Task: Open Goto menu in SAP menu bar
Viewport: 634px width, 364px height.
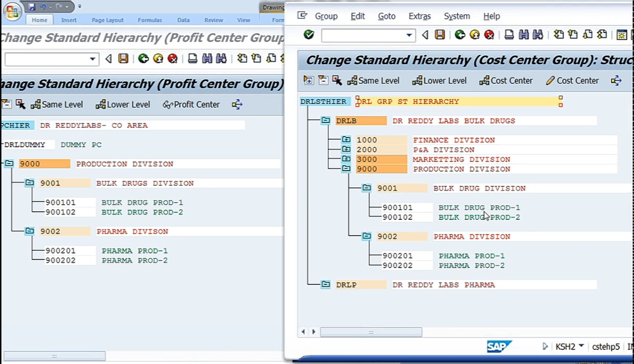Action: tap(387, 16)
